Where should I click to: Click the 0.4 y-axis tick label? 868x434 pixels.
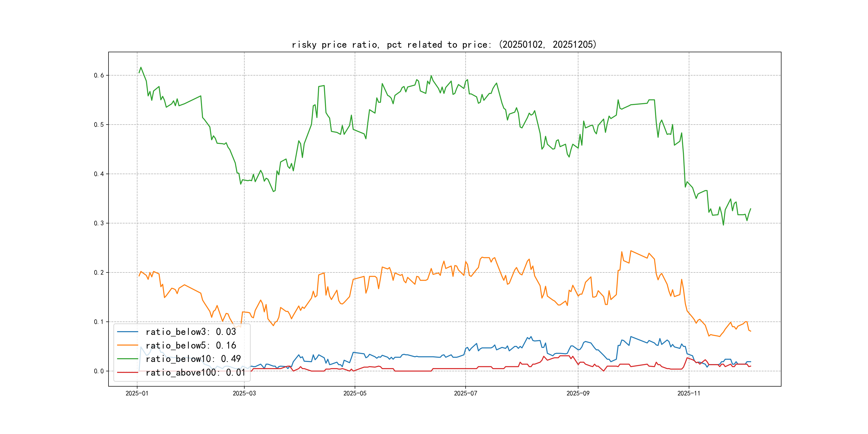pyautogui.click(x=99, y=174)
